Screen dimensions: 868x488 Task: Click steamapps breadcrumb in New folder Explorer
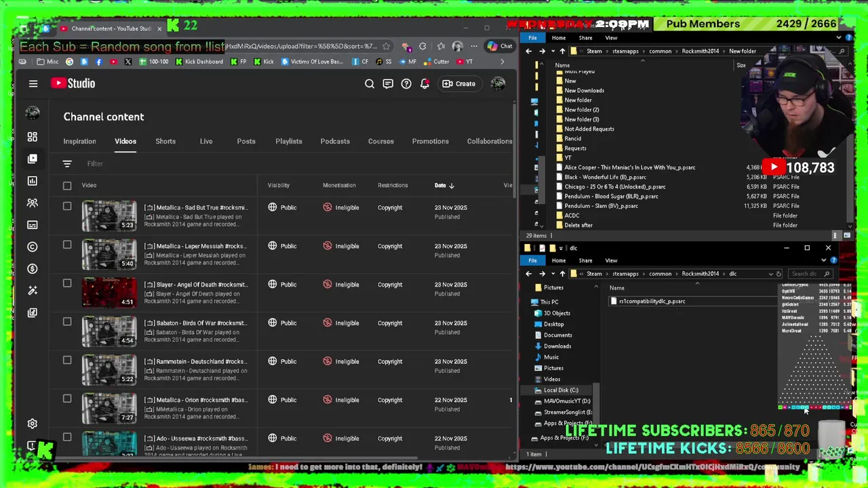tap(625, 51)
